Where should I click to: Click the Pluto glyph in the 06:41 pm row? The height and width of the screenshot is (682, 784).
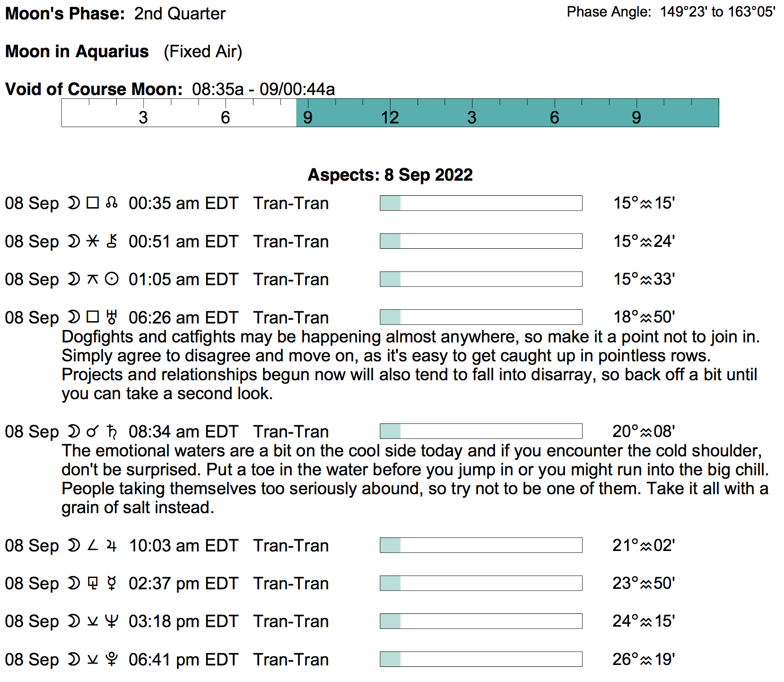pos(112,659)
